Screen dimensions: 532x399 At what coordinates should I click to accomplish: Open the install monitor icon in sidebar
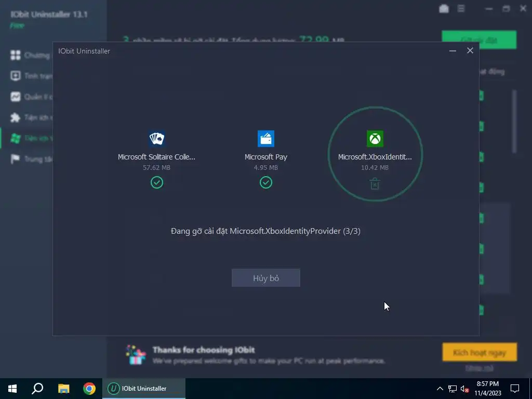(x=15, y=76)
